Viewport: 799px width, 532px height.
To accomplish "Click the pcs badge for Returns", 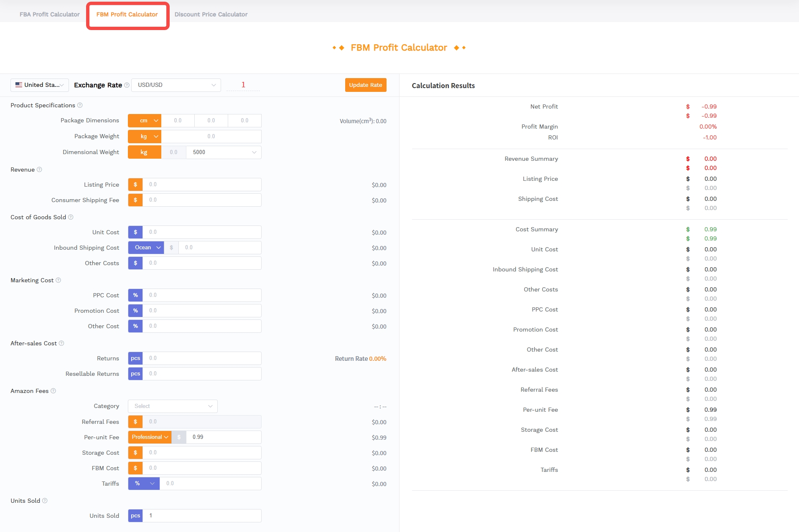I will click(135, 358).
